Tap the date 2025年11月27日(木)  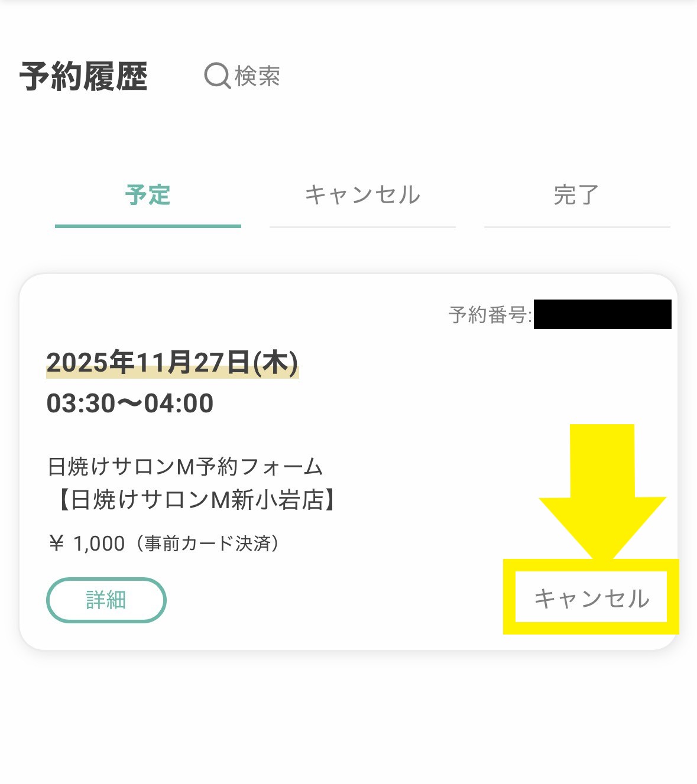pyautogui.click(x=172, y=362)
